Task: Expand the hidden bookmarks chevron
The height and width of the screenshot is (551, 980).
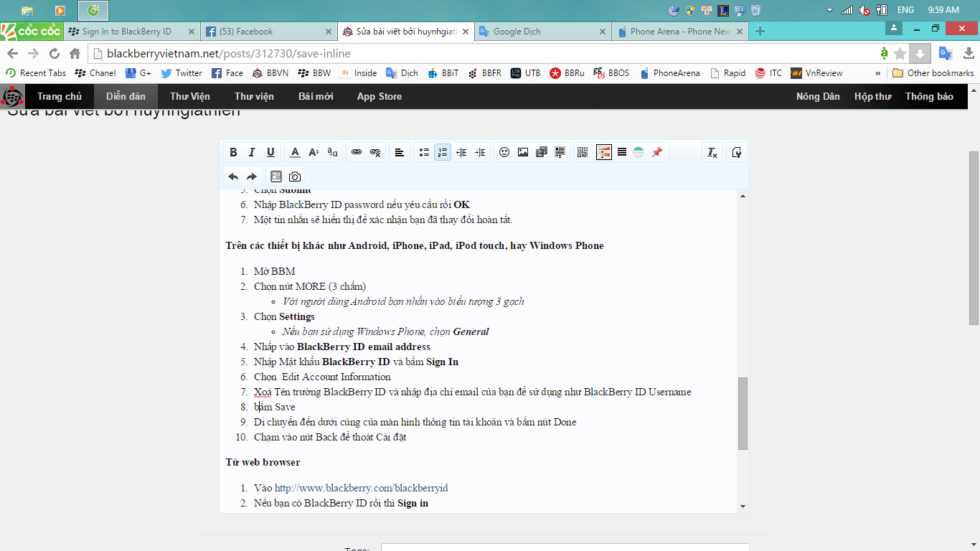Action: pos(878,72)
